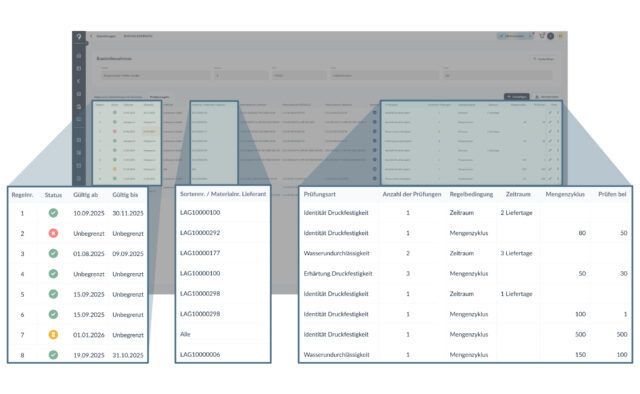Select the enlarged date 10.09.2025

click(x=89, y=213)
